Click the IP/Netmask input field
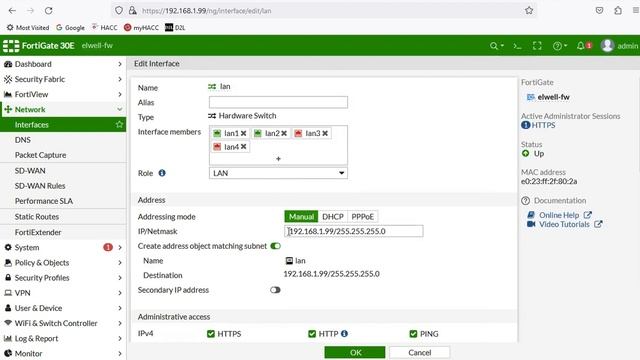 tap(354, 231)
